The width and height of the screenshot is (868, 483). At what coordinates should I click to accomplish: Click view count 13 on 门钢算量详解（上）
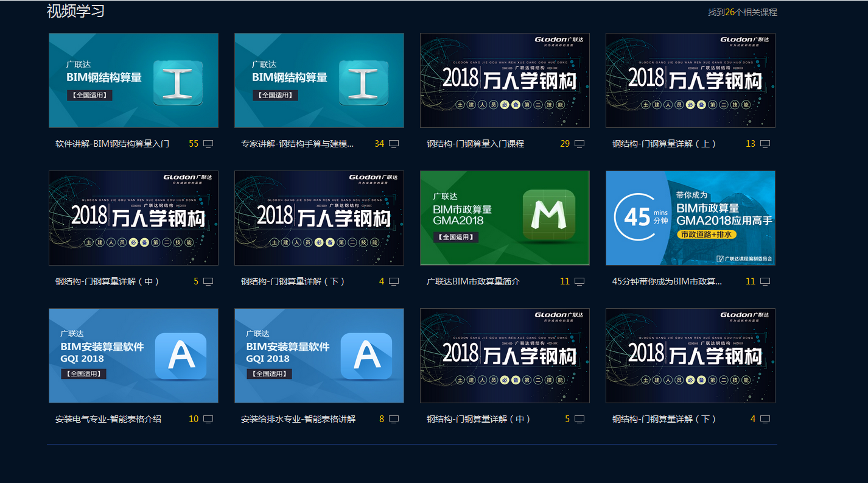tap(751, 144)
